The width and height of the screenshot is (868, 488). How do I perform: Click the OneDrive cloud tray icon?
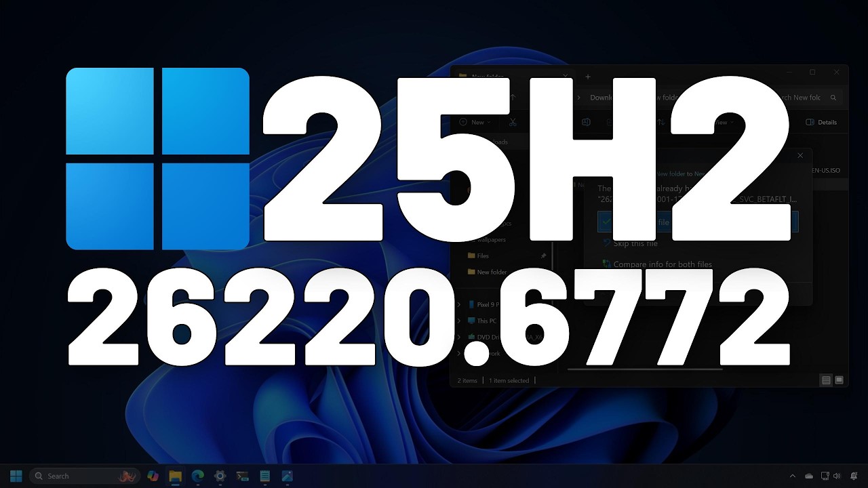pyautogui.click(x=808, y=476)
